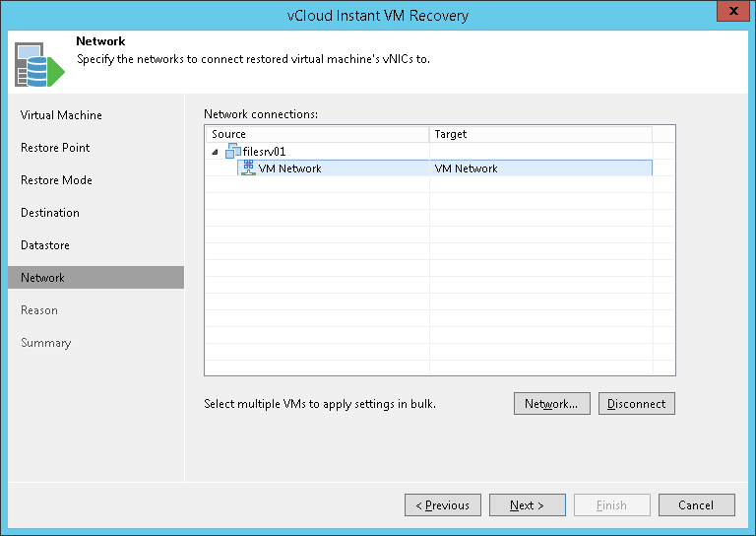Go to the Summary step

46,343
